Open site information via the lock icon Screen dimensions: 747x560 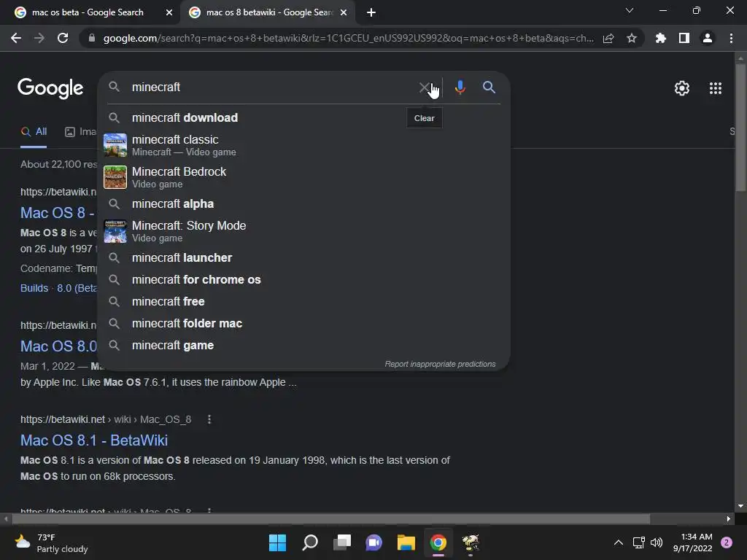click(91, 38)
